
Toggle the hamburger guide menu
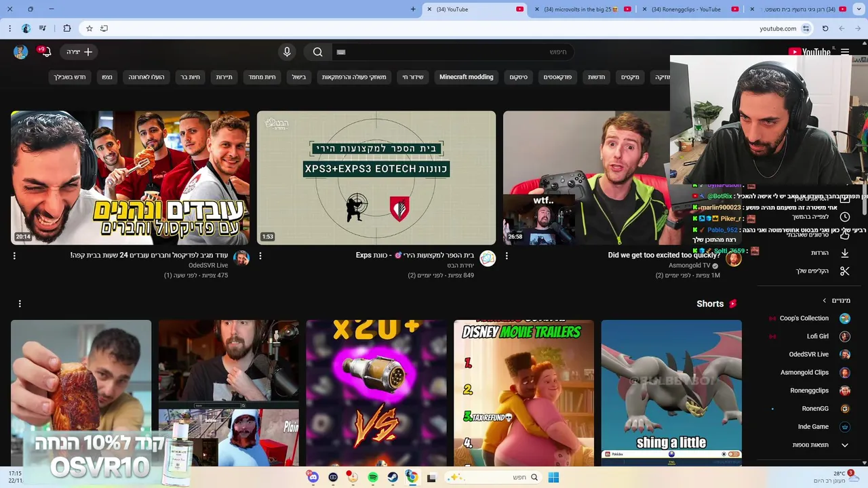click(845, 52)
